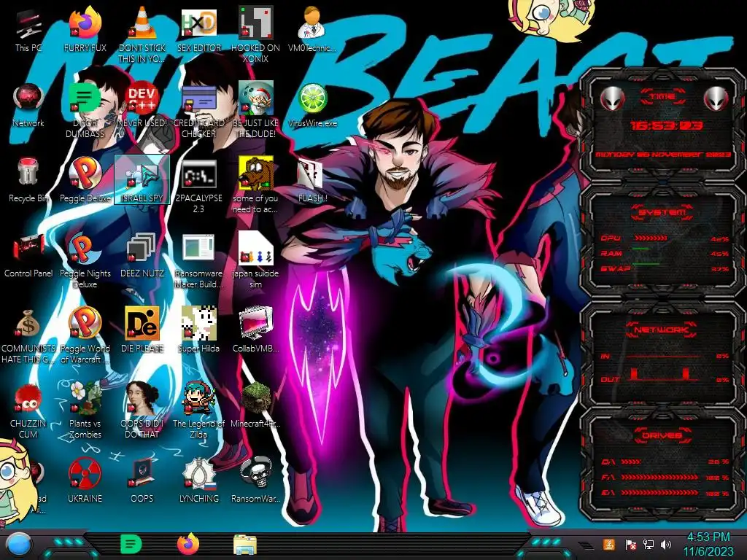The width and height of the screenshot is (747, 560).
Task: Click the NETWORK widget header
Action: [662, 330]
